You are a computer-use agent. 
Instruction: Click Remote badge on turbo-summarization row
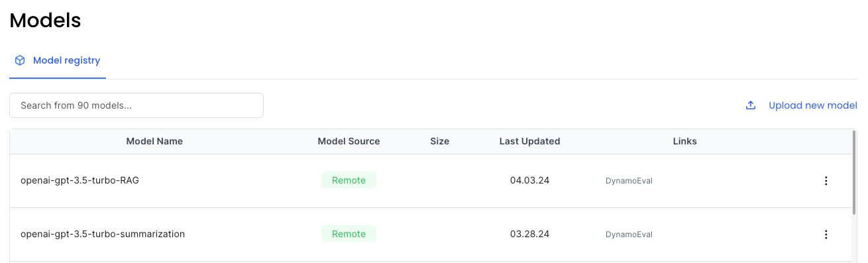click(349, 234)
